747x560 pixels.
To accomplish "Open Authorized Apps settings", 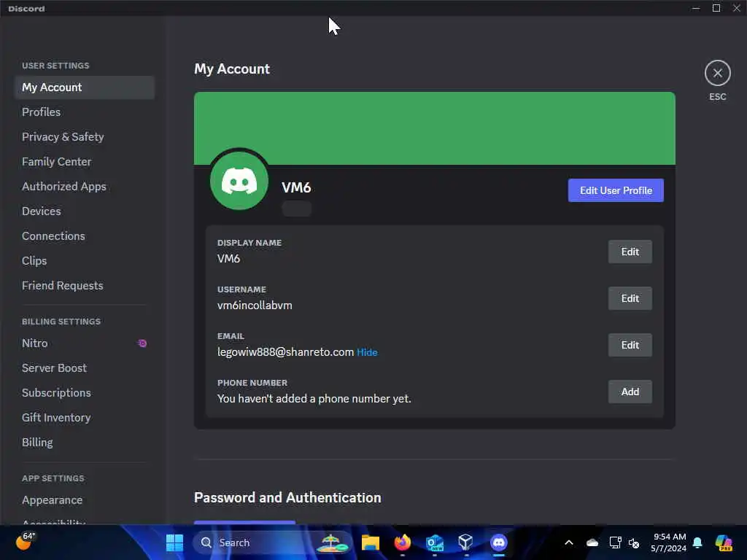I will [85, 186].
